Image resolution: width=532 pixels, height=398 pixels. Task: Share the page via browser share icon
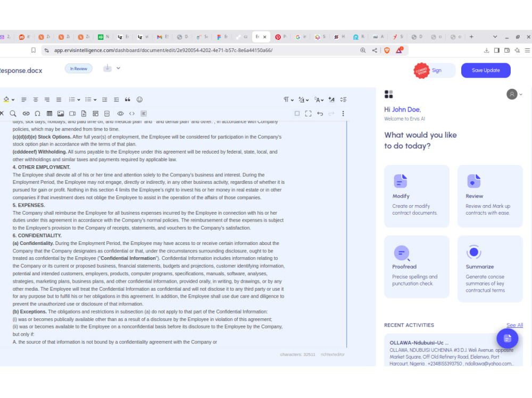[374, 50]
